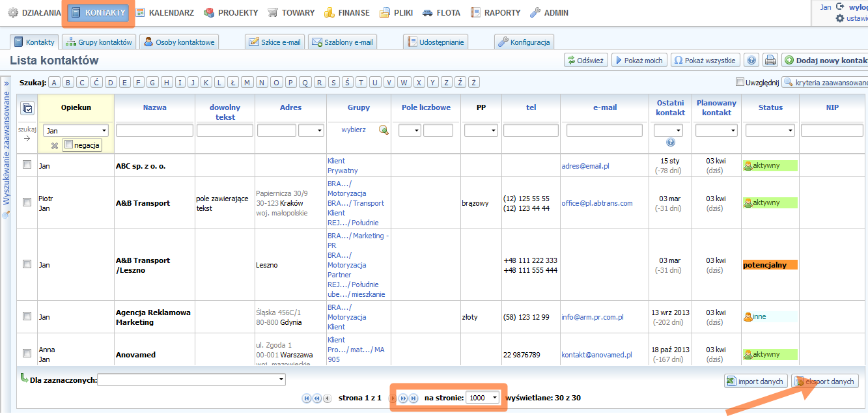Viewport: 868px width, 416px height.
Task: Go to the last page arrow icon
Action: coord(413,398)
